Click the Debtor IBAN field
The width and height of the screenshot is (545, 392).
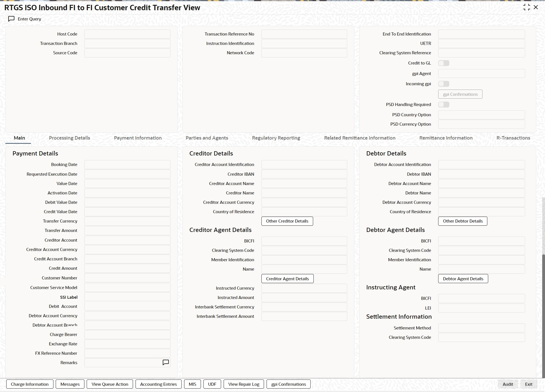click(x=481, y=174)
